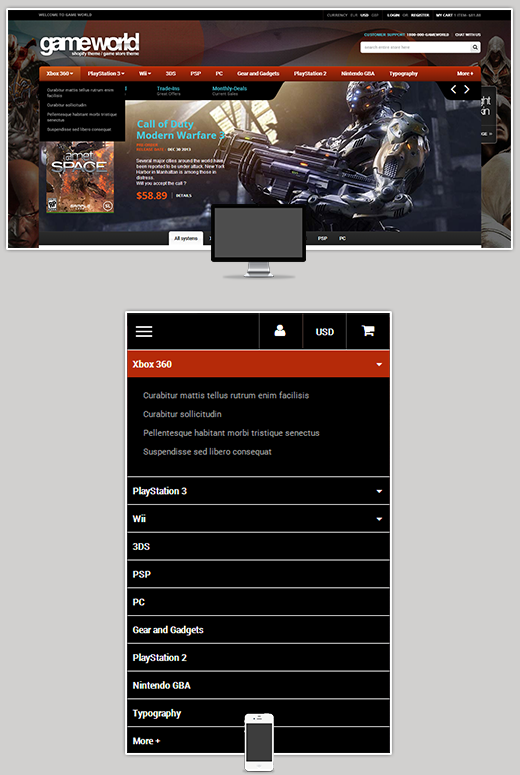Click the desktop search magnifier icon
Image resolution: width=520 pixels, height=775 pixels.
[x=475, y=47]
